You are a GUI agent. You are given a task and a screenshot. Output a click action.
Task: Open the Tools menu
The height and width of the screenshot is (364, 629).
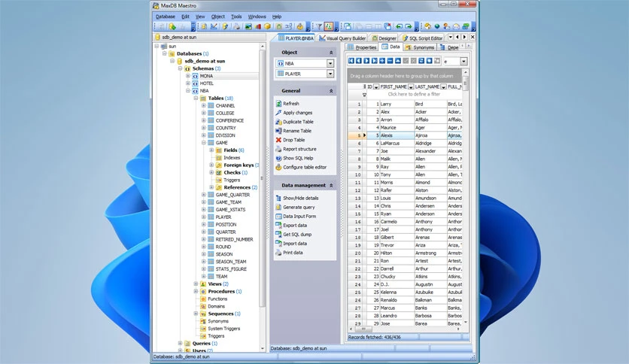(x=236, y=17)
